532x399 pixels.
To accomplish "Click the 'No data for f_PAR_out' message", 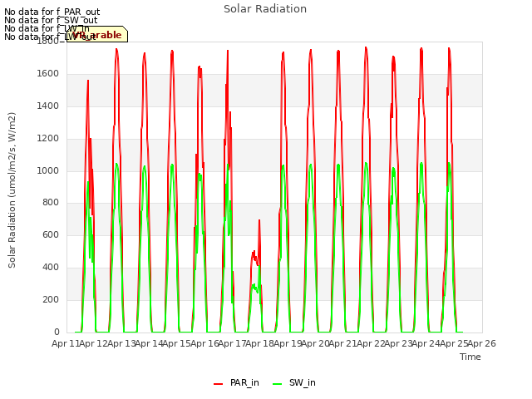I will (52, 12).
